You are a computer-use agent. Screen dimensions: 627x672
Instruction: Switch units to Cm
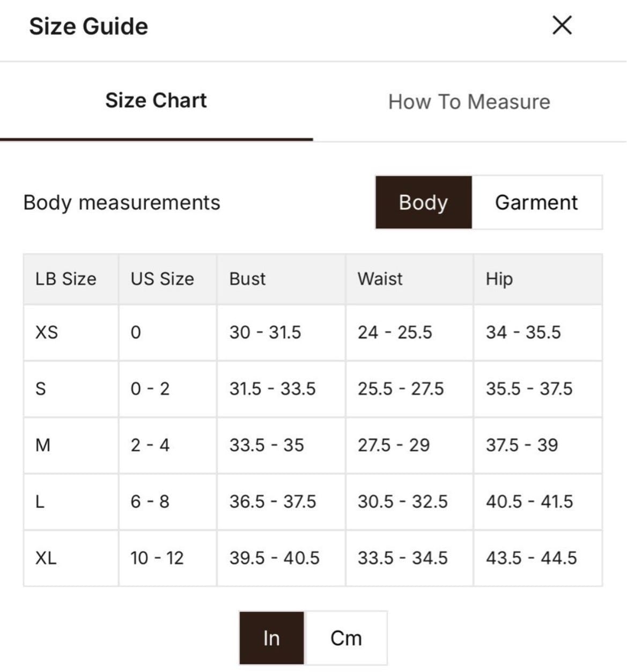click(x=346, y=638)
